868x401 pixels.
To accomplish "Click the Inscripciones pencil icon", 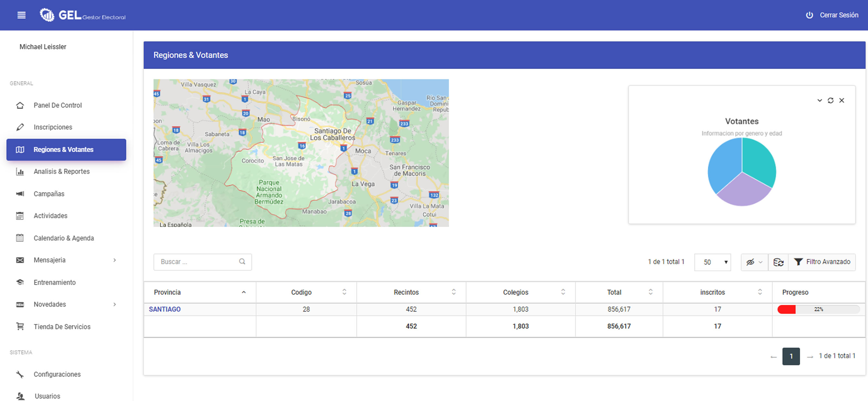I will click(x=20, y=128).
